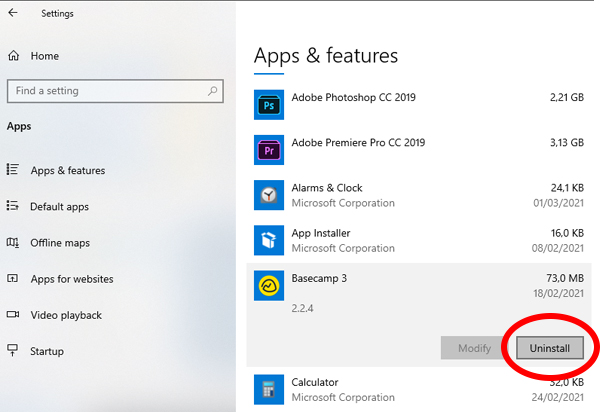The image size is (600, 412).
Task: Click the magnifier icon in the search box
Action: [212, 91]
